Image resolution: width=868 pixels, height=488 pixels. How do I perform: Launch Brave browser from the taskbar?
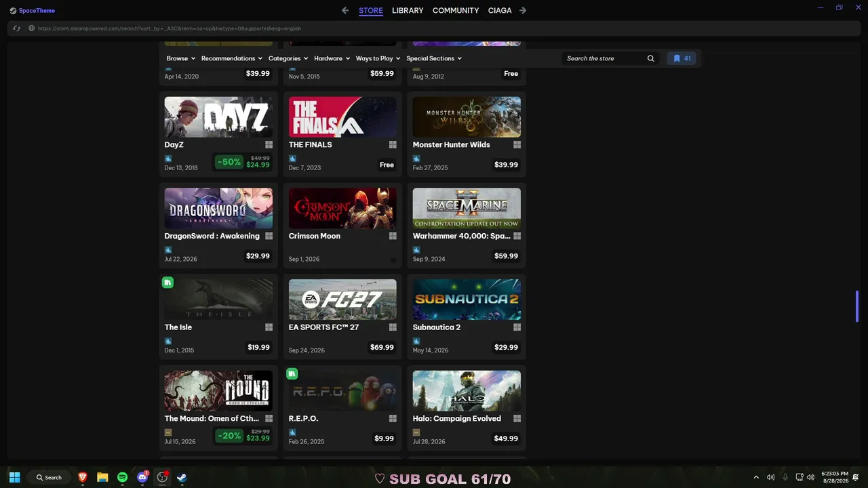pos(83,477)
